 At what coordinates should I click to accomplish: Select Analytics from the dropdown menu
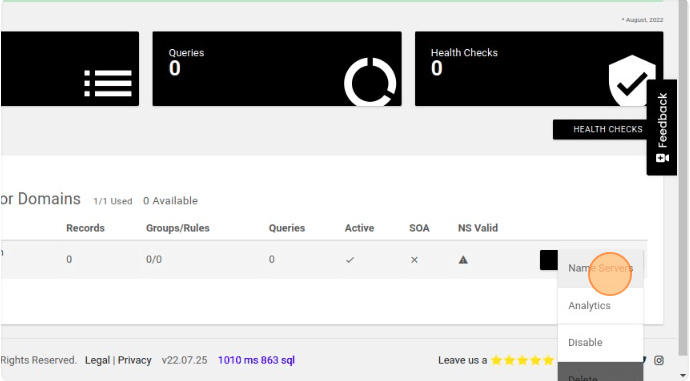600,306
